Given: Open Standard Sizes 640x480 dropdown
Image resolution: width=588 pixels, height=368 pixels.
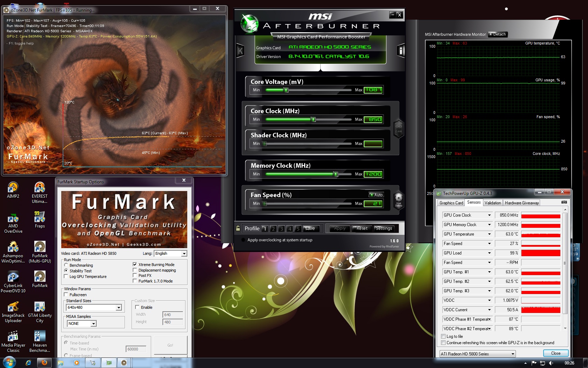Looking at the screenshot, I should [x=94, y=307].
